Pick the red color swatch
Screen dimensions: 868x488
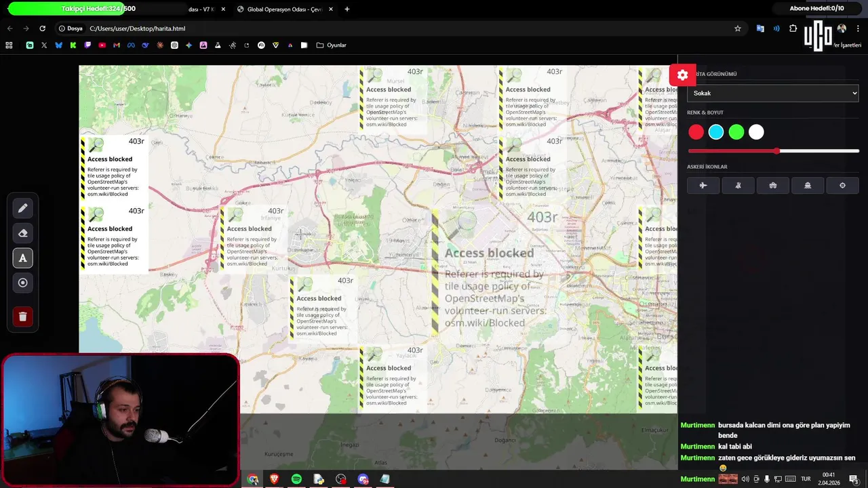click(x=696, y=132)
